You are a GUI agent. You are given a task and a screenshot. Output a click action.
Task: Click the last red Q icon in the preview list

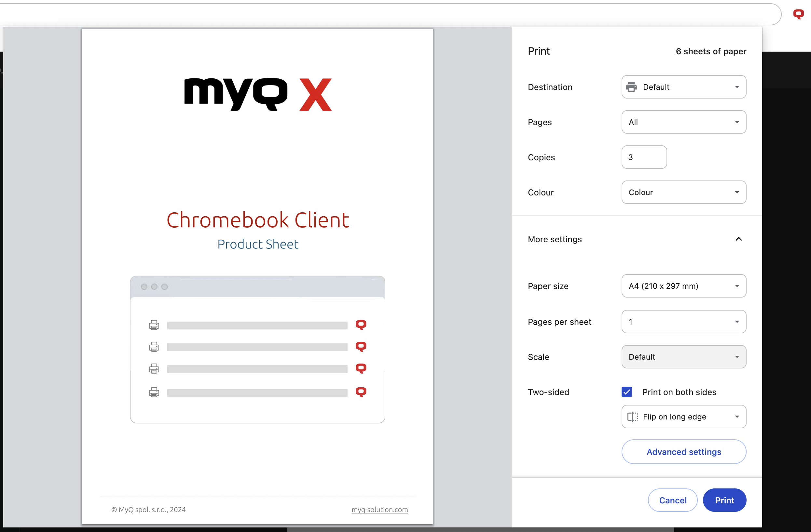click(x=361, y=392)
